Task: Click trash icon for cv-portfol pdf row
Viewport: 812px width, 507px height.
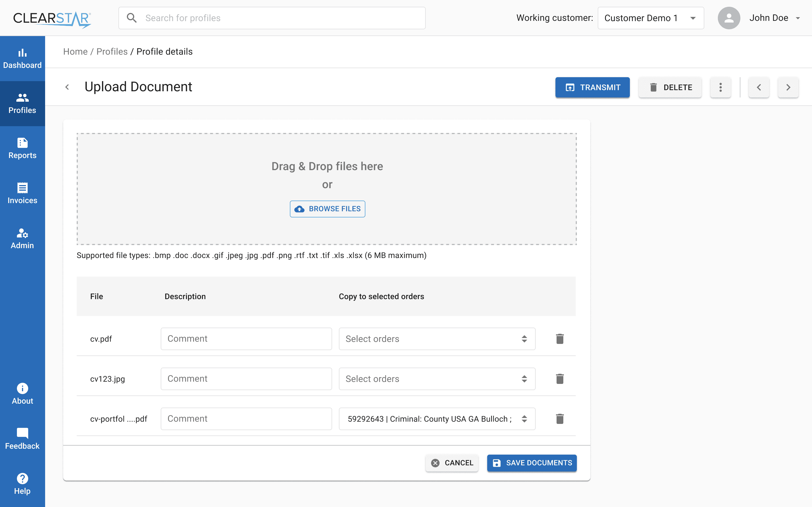Action: click(559, 419)
